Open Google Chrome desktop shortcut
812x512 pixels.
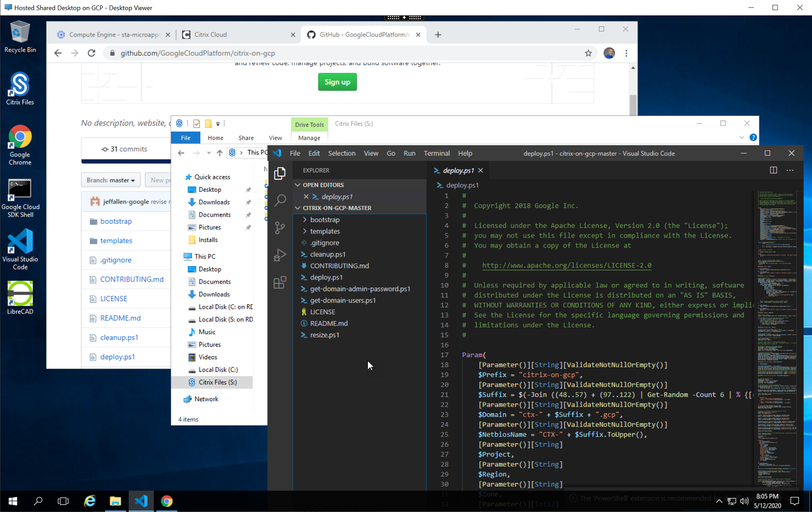pos(20,145)
